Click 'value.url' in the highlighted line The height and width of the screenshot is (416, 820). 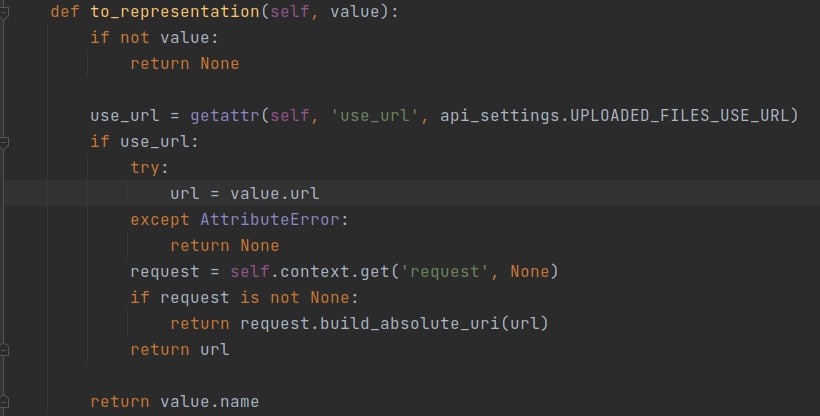[x=275, y=194]
